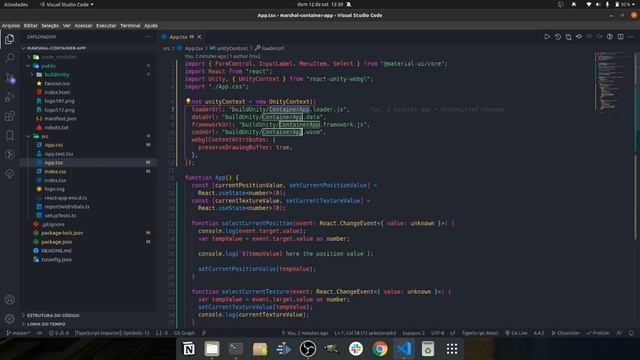Open the Terminal app from dock

pyautogui.click(x=236, y=349)
